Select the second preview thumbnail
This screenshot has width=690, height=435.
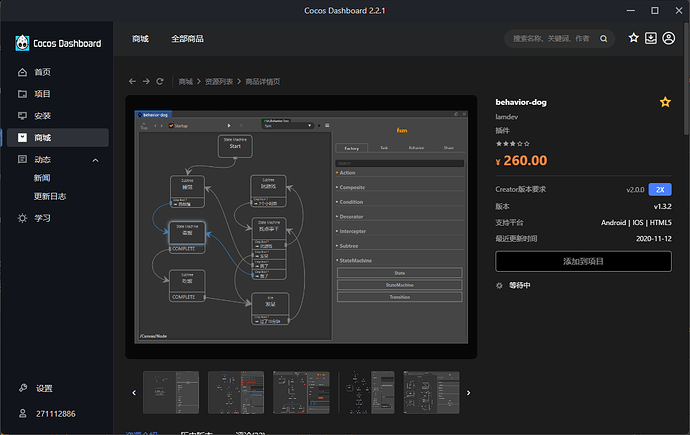coord(236,392)
